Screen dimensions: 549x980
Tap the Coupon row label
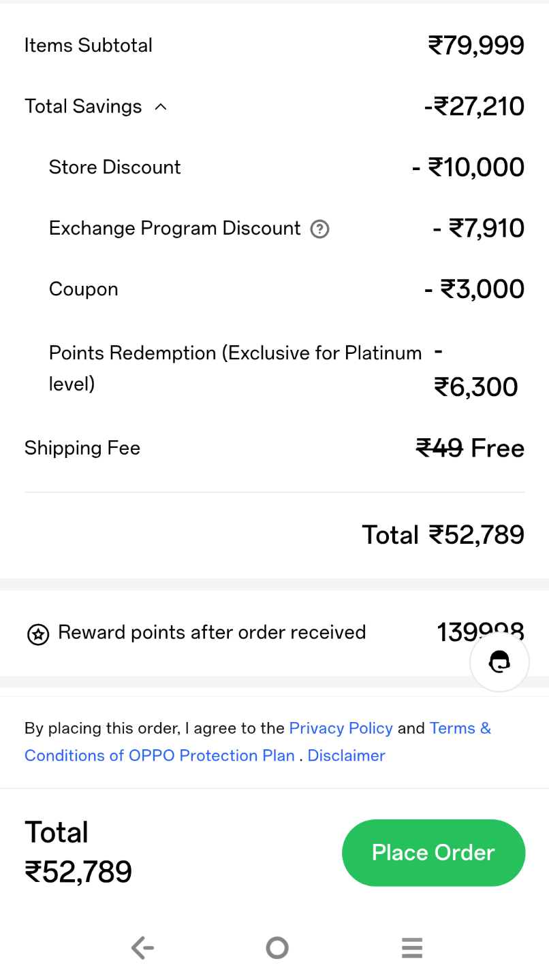pos(83,289)
